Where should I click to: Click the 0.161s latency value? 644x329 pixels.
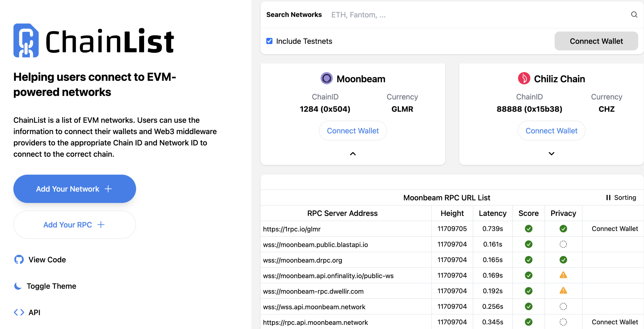(x=492, y=244)
